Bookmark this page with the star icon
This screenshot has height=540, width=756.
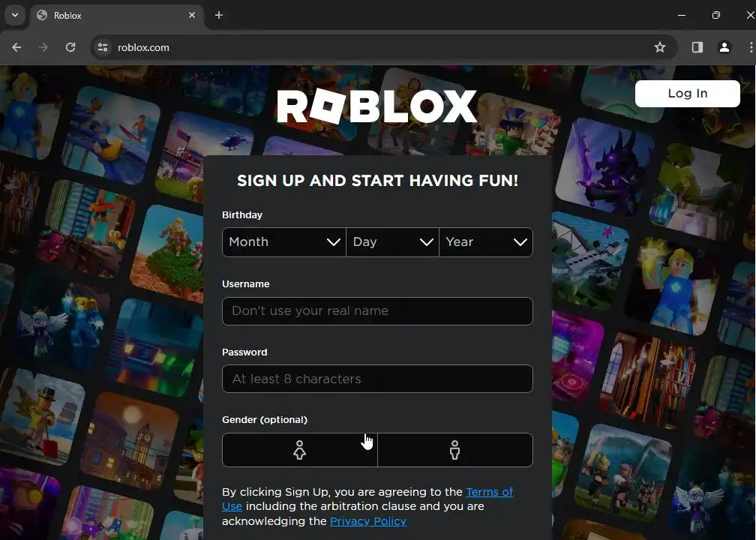[x=659, y=47]
